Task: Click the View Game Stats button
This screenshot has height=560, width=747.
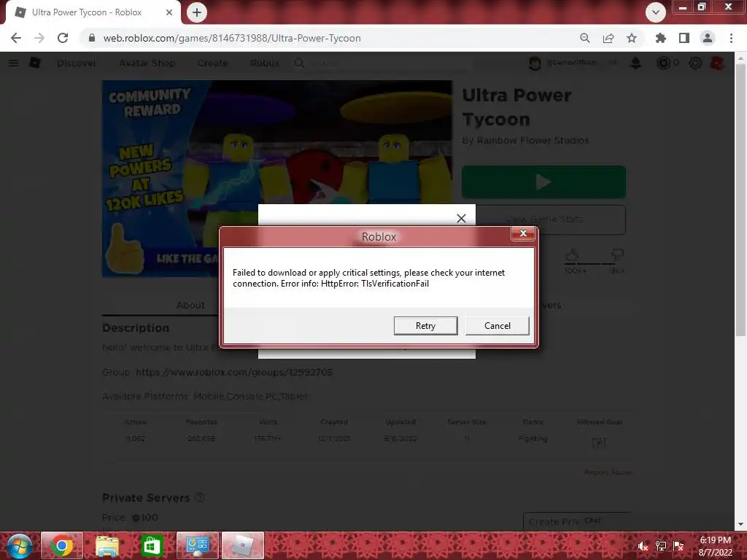Action: tap(543, 219)
